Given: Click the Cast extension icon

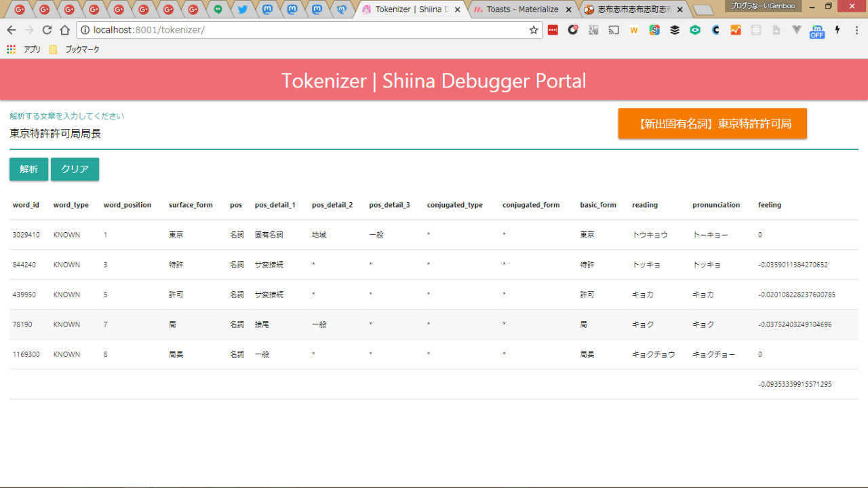Looking at the screenshot, I should 614,30.
